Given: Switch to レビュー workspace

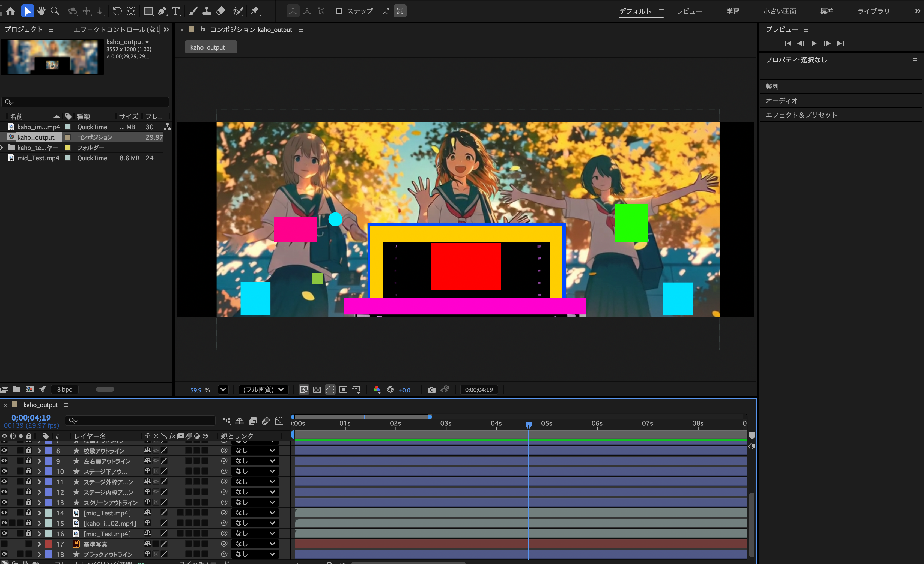Looking at the screenshot, I should (689, 11).
